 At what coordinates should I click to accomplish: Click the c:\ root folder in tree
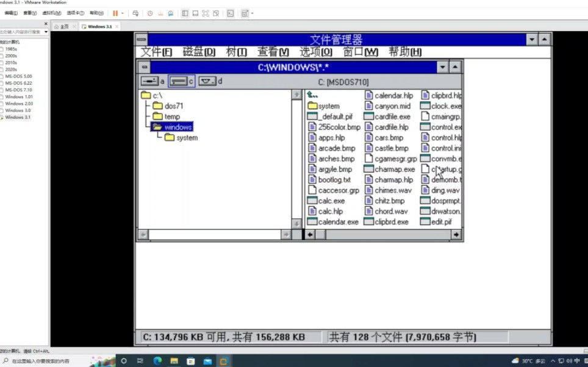coord(152,96)
